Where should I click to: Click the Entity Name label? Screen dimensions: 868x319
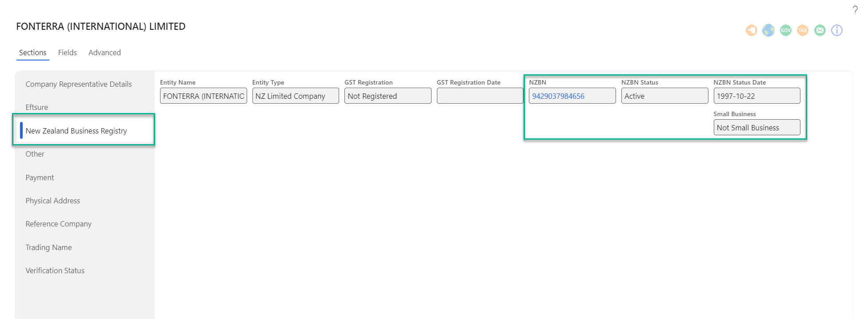coord(178,82)
